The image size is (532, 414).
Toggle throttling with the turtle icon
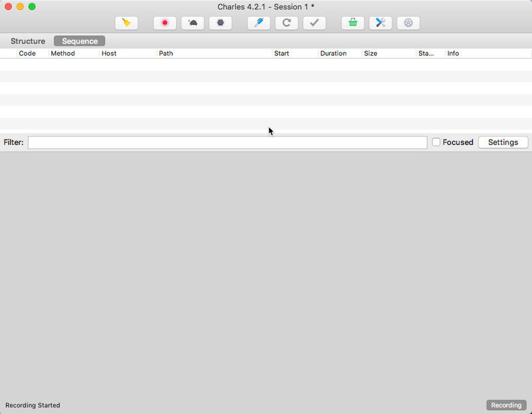tap(193, 23)
